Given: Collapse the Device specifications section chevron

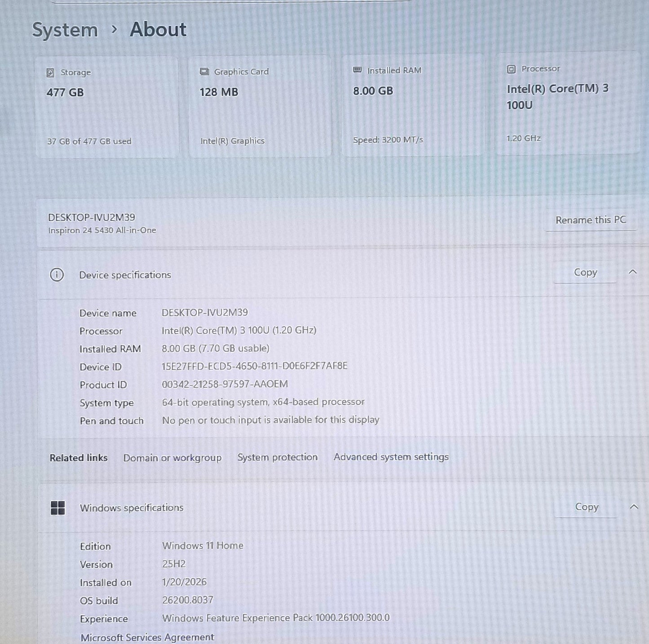Looking at the screenshot, I should tap(633, 272).
